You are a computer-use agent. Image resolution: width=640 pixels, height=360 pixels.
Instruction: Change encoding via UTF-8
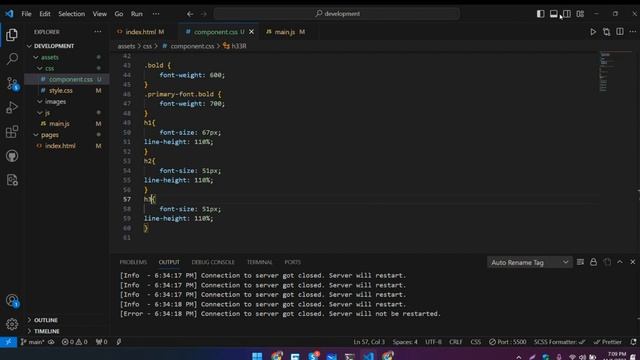[x=433, y=342]
